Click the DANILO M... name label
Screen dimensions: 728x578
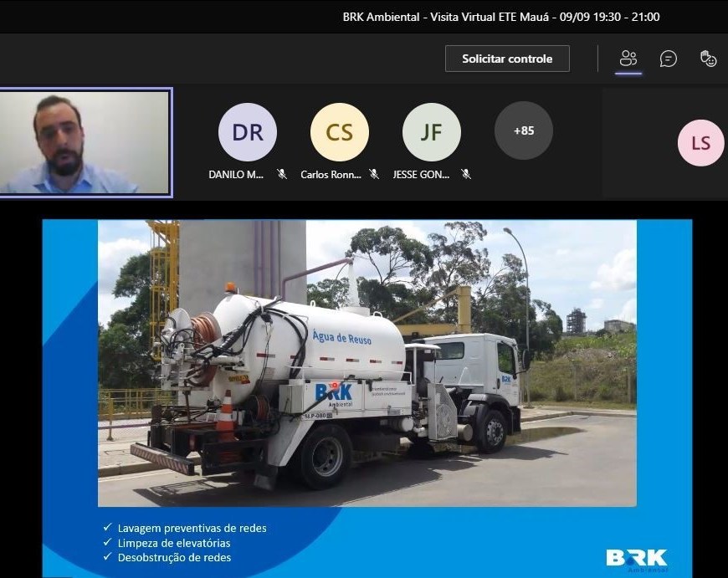[x=236, y=175]
